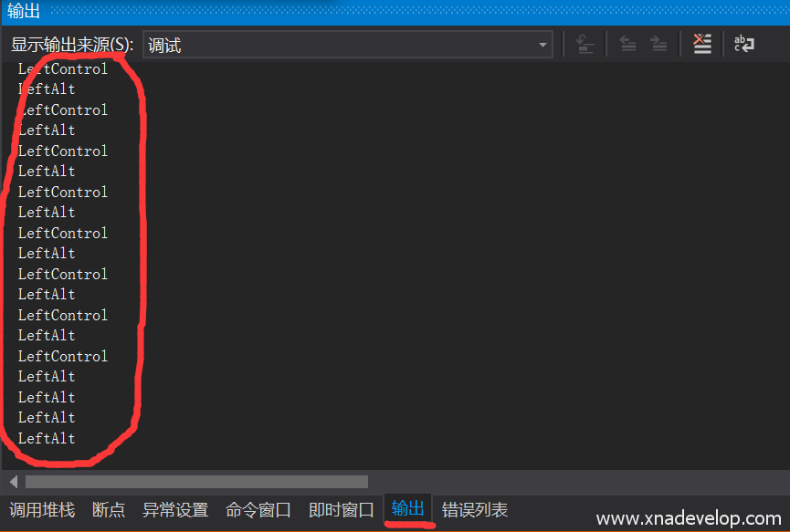Open the 命令窗口 tab
This screenshot has width=790, height=532.
[x=258, y=510]
